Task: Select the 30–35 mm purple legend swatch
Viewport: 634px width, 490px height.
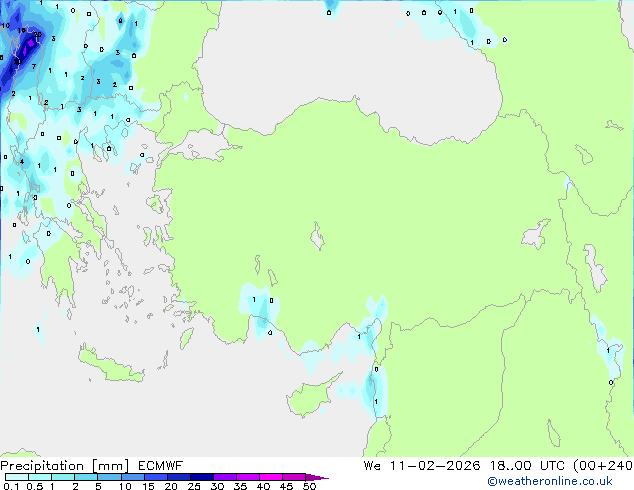Action: click(x=225, y=477)
